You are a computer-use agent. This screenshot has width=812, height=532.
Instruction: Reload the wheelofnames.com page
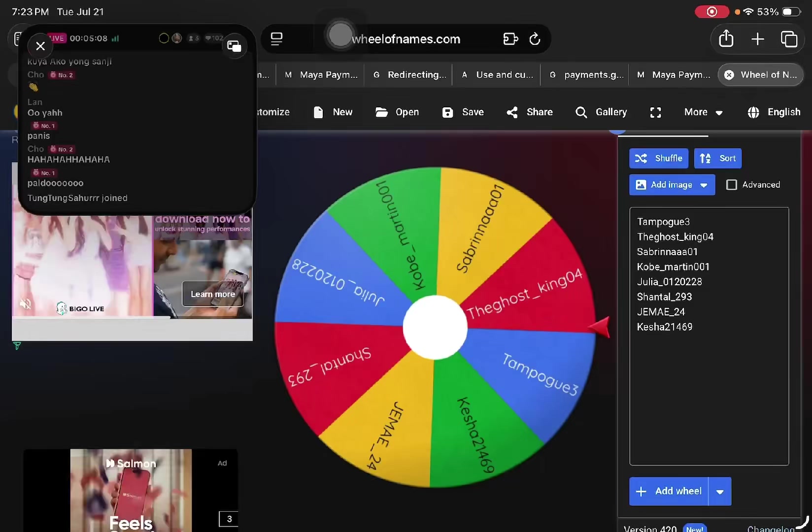click(535, 39)
